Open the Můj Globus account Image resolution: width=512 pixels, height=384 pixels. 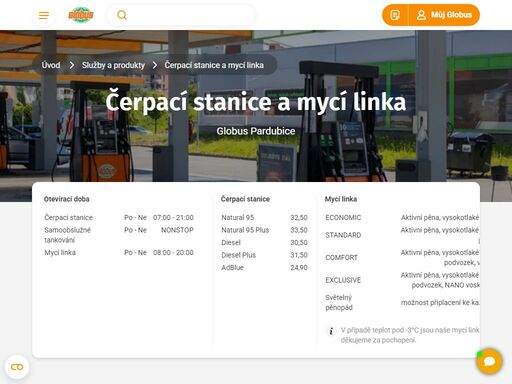click(444, 15)
